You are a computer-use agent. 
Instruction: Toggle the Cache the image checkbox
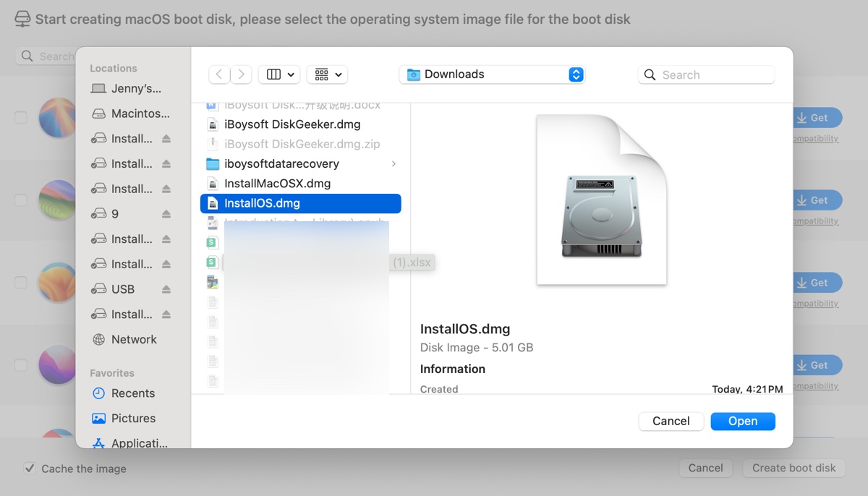(30, 469)
